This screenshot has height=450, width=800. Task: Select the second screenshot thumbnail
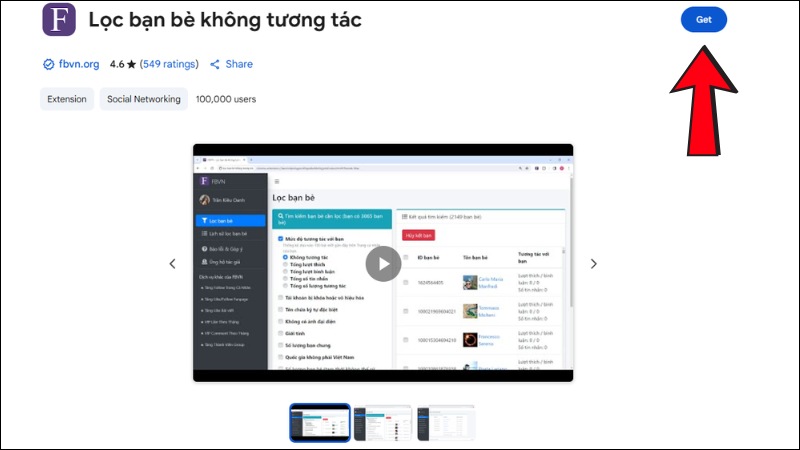[x=383, y=423]
